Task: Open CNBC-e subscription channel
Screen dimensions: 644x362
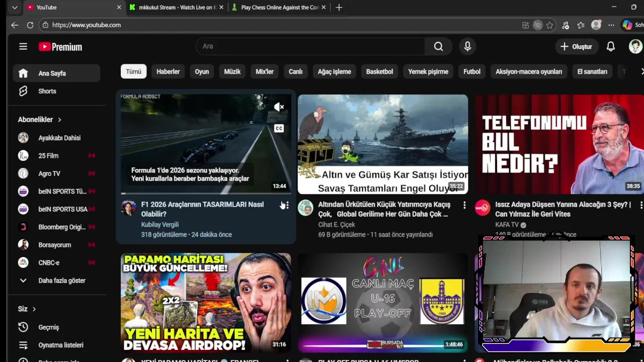Action: tap(56, 263)
